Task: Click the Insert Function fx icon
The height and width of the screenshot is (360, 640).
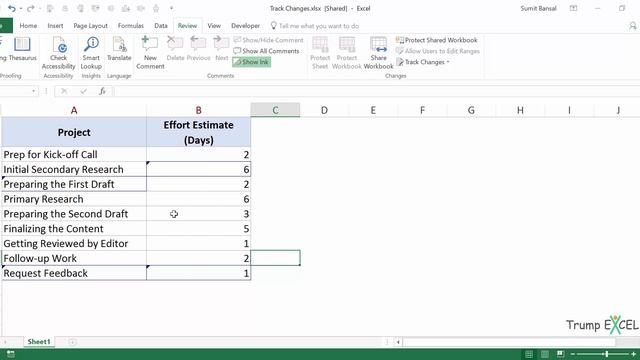Action: coord(102,91)
